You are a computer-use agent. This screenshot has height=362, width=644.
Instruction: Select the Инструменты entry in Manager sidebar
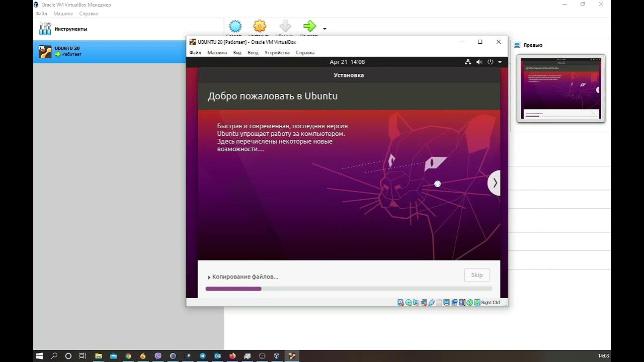point(128,29)
